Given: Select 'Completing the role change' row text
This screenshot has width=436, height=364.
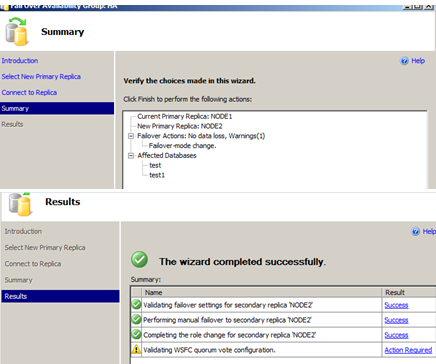Looking at the screenshot, I should (x=229, y=335).
